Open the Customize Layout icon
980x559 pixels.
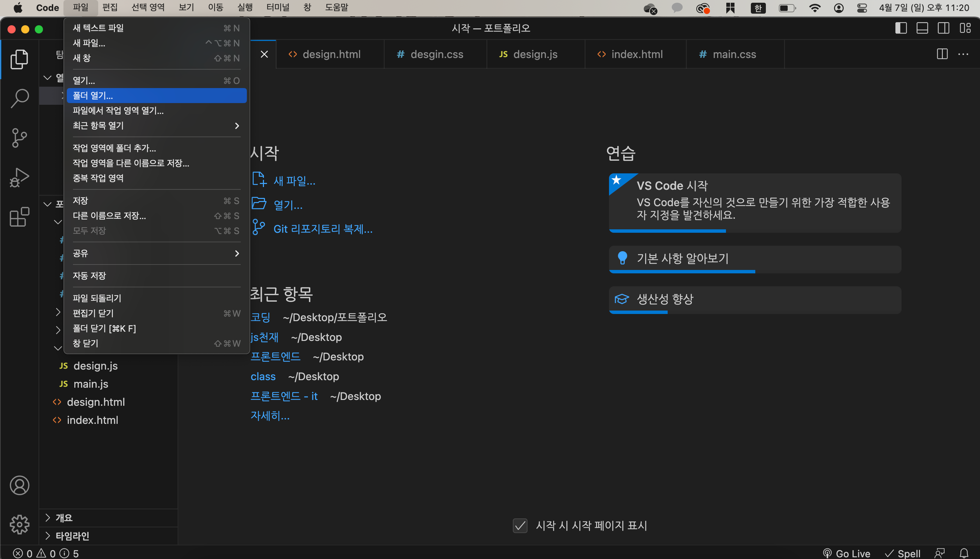click(965, 28)
